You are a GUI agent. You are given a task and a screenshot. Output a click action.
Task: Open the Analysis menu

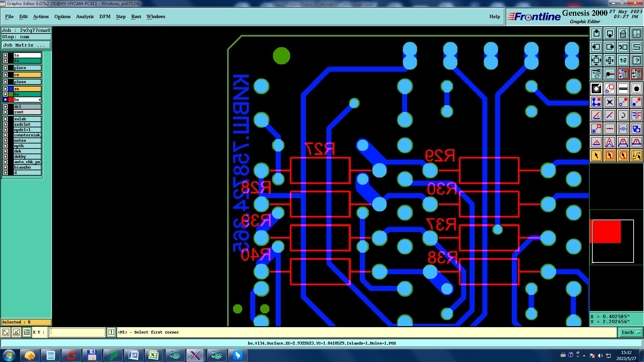tap(85, 16)
